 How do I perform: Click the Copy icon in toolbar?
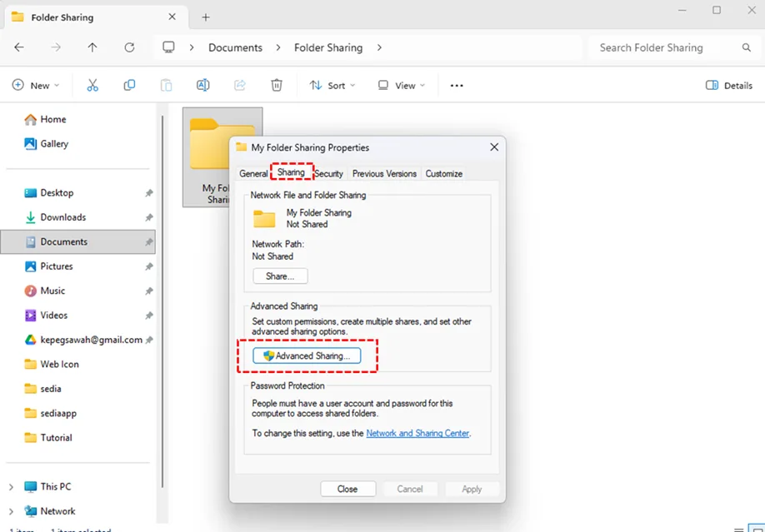point(129,85)
